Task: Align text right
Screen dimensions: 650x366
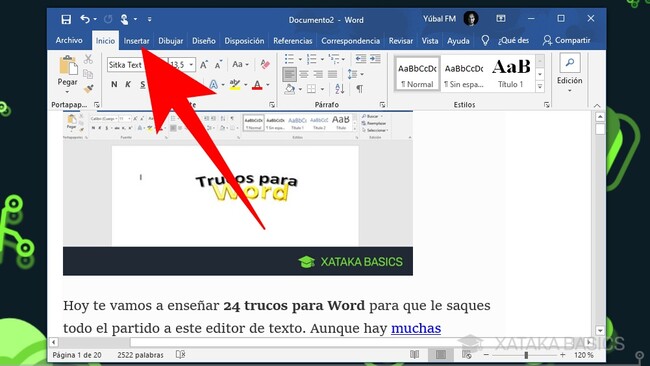Action: tap(318, 74)
